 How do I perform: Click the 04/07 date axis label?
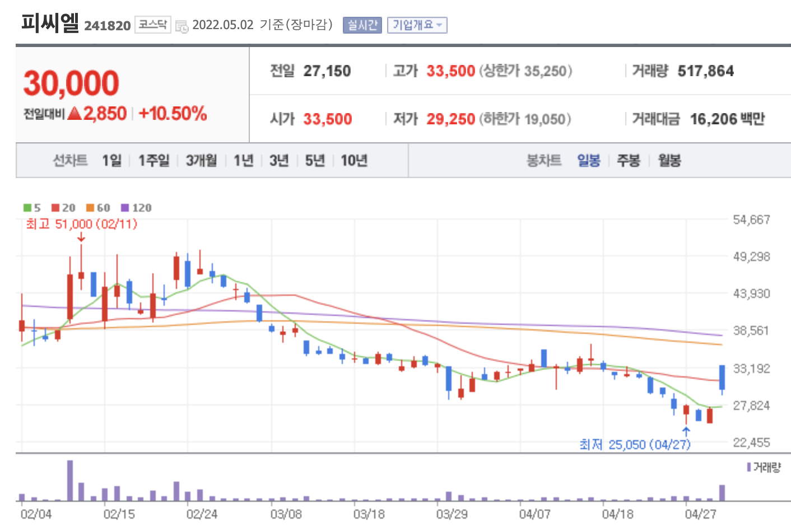coord(534,514)
